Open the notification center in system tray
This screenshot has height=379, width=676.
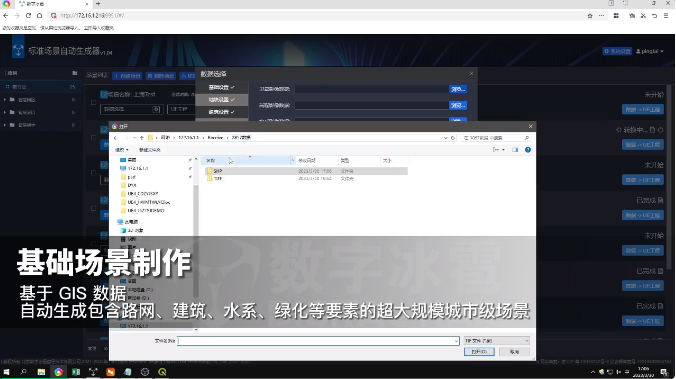664,372
